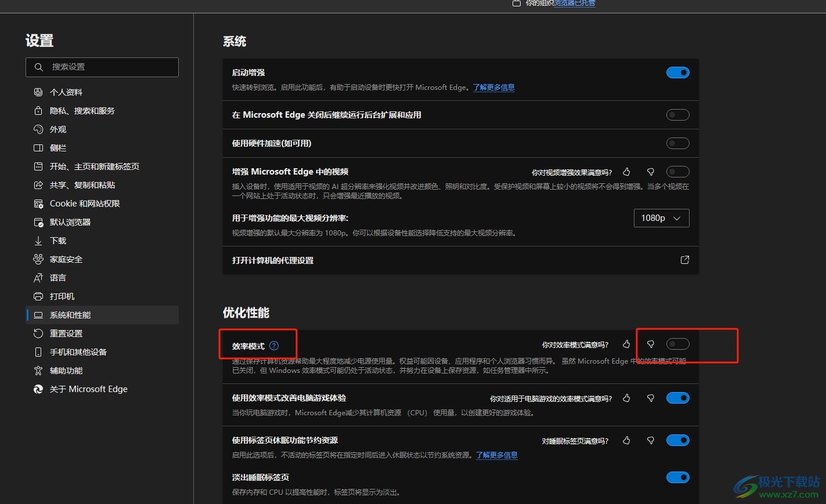Click the accessibility icon beside 辅助功能

38,371
